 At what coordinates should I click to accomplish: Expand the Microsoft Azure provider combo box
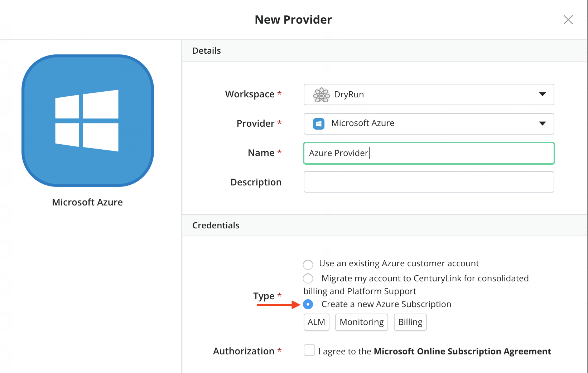click(429, 124)
